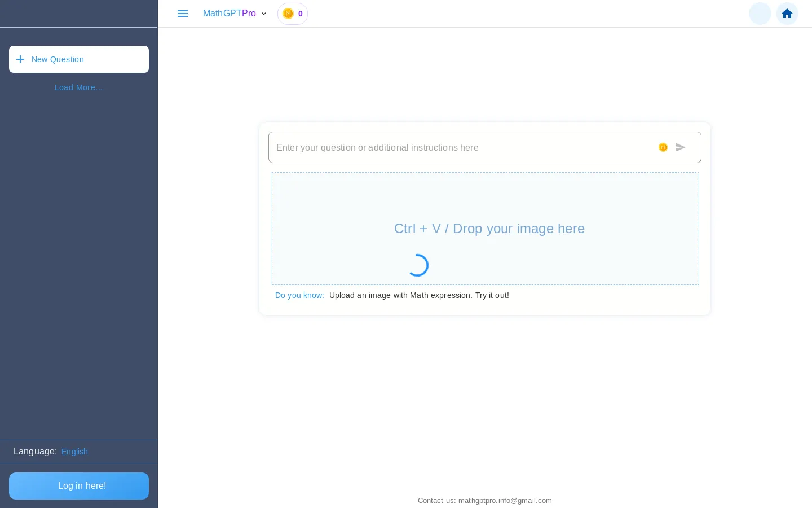Image resolution: width=812 pixels, height=508 pixels.
Task: Click the mathgptpro.info@gmail.com contact email
Action: click(x=505, y=501)
